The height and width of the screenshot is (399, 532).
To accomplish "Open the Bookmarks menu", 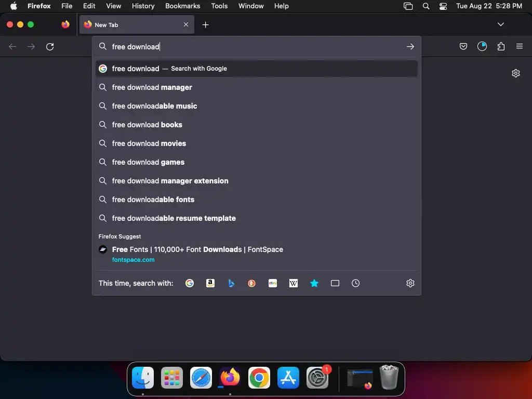I will (182, 6).
